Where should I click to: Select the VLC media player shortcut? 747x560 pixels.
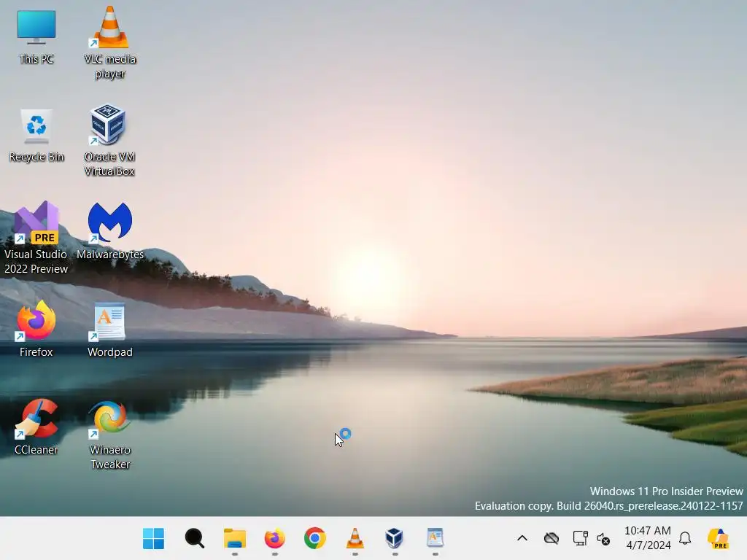tap(110, 43)
